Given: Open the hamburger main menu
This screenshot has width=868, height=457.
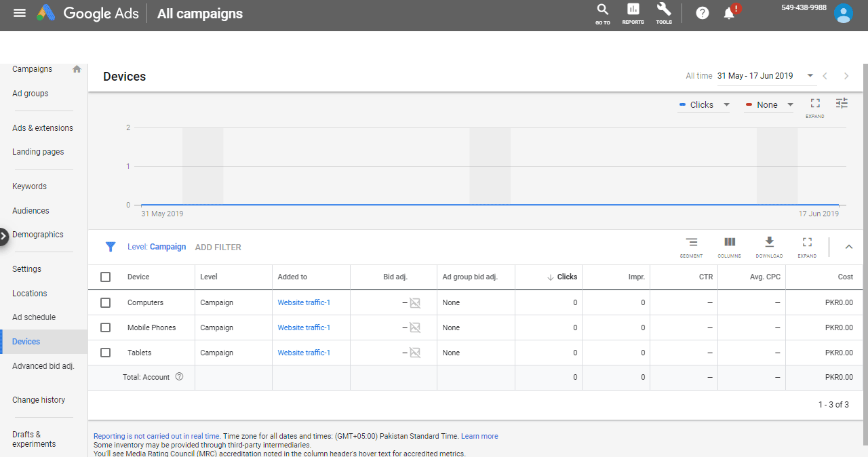Looking at the screenshot, I should click(x=20, y=13).
